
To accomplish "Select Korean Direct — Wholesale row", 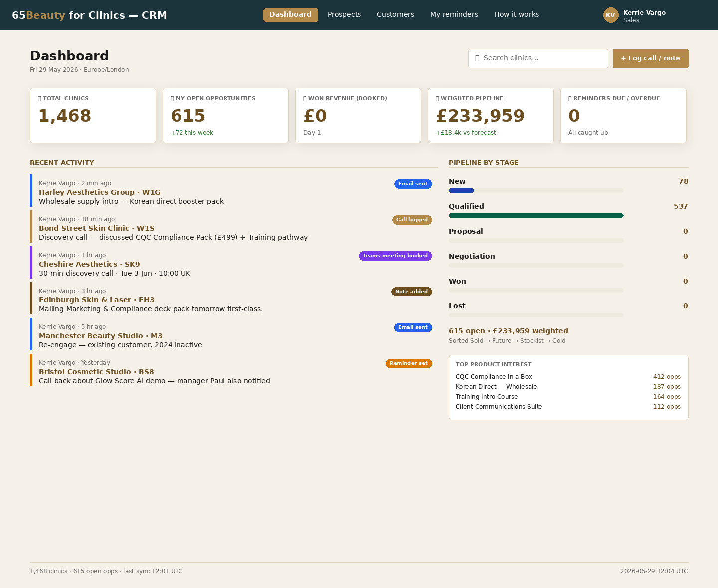I will point(568,387).
